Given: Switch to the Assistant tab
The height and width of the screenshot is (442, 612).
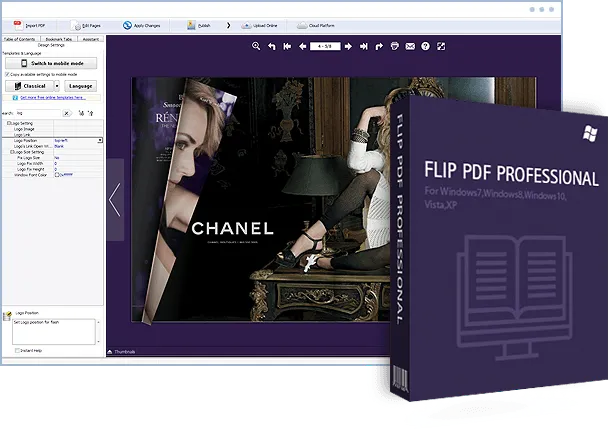Looking at the screenshot, I should coord(91,39).
